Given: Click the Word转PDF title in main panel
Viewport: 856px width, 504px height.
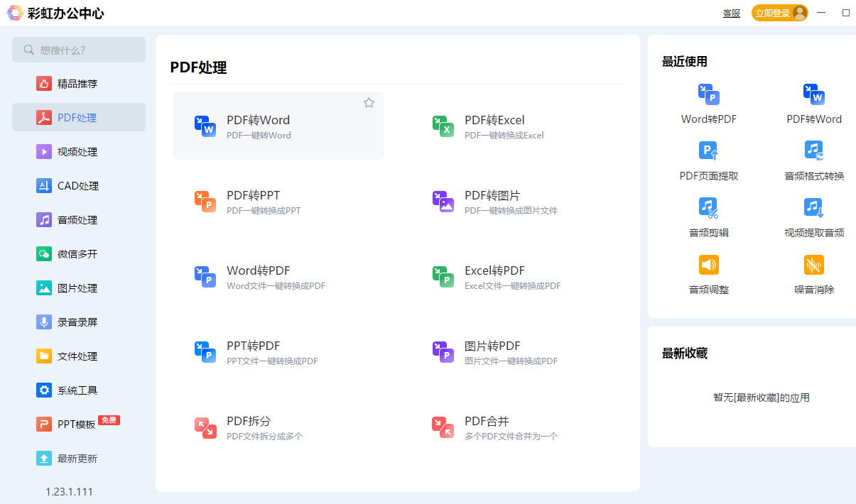Looking at the screenshot, I should coord(258,270).
